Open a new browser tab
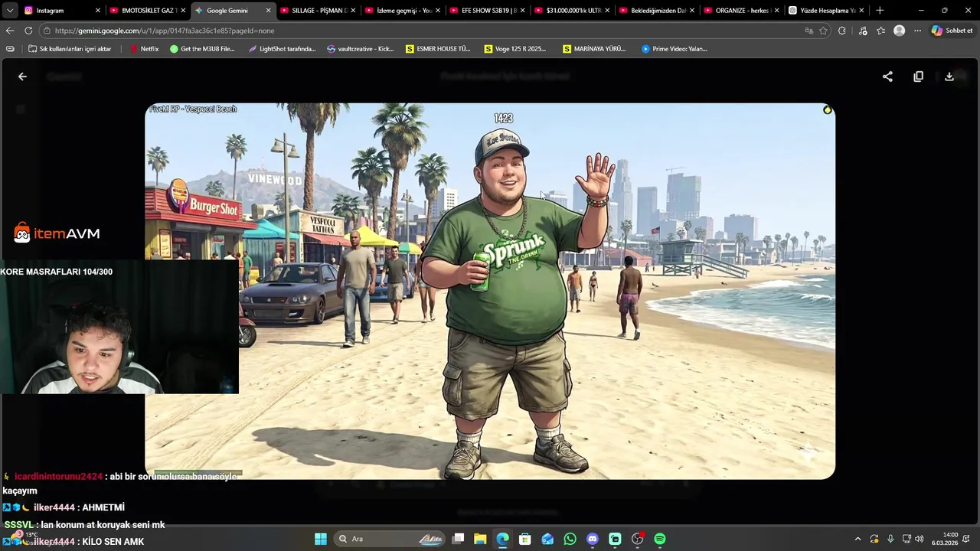 pos(880,11)
